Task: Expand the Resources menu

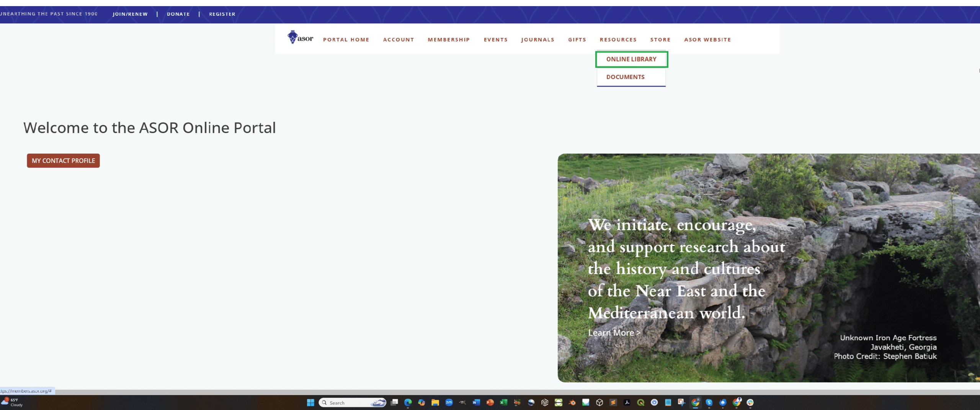Action: click(x=618, y=39)
